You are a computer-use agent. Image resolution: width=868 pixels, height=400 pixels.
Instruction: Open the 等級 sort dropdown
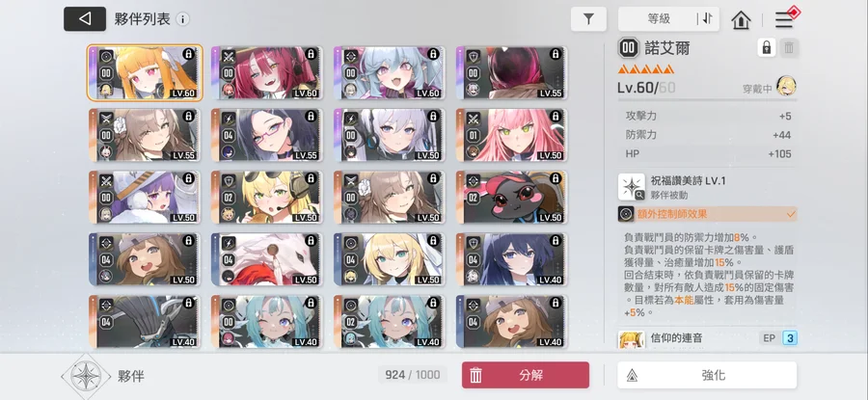click(x=658, y=19)
